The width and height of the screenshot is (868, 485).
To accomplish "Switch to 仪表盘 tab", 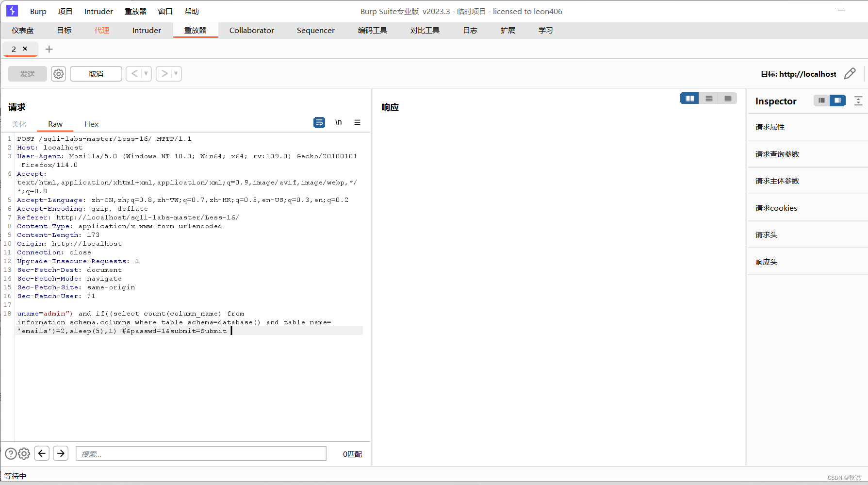I will pyautogui.click(x=23, y=30).
